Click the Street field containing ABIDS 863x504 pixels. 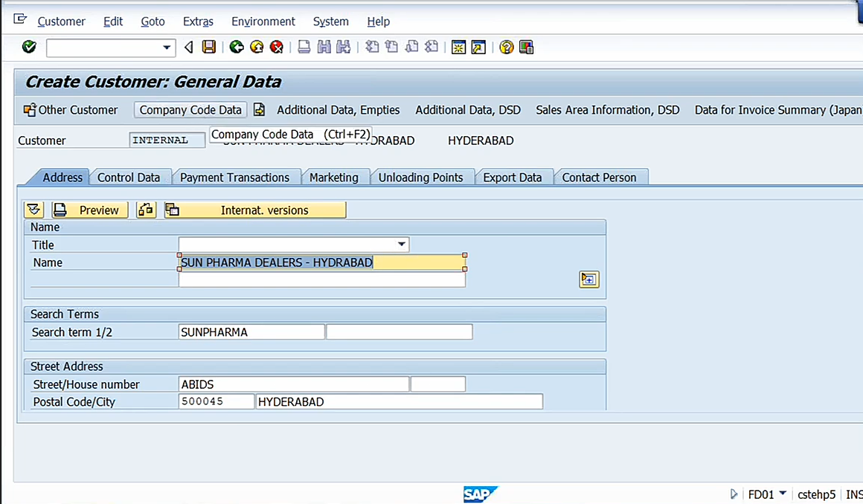(x=294, y=384)
